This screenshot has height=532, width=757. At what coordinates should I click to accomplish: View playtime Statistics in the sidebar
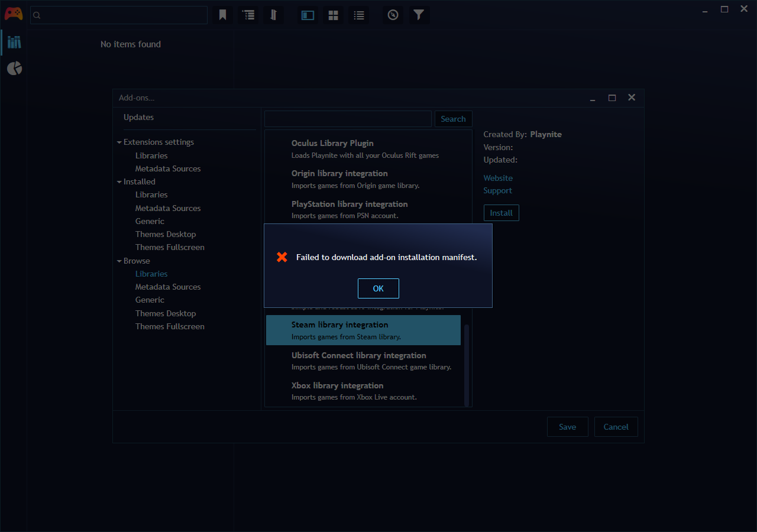point(13,68)
